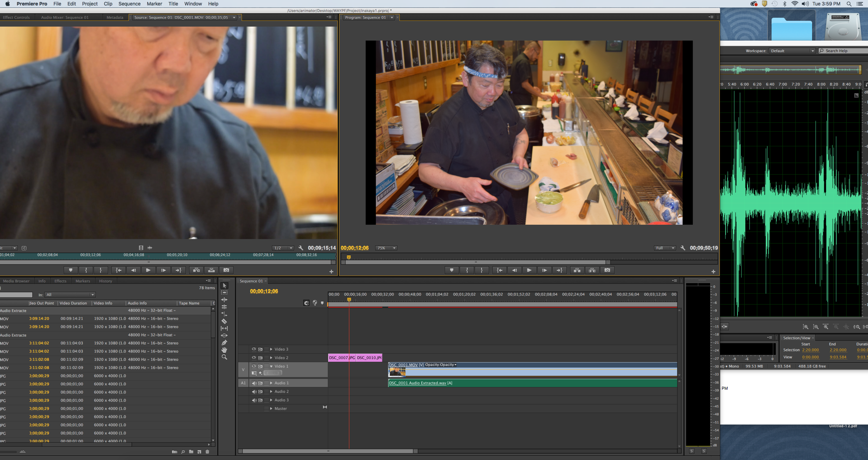Open the Program zoom level 75% dropdown
Image resolution: width=868 pixels, height=460 pixels.
pyautogui.click(x=386, y=248)
